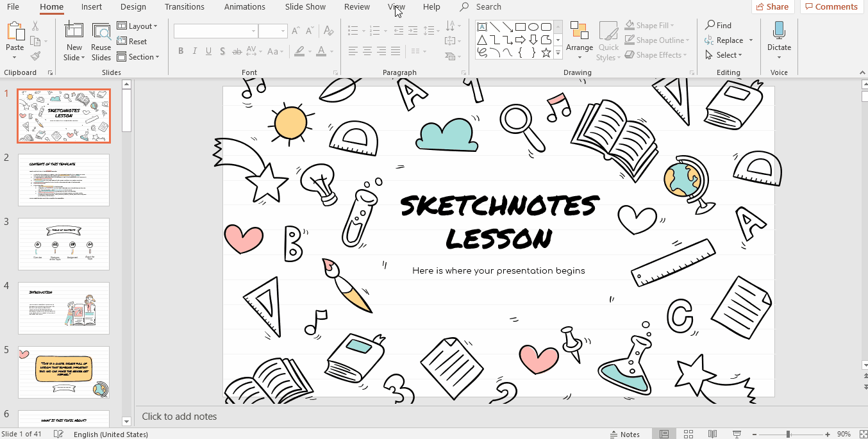Select slide 3 thumbnail in the panel
The height and width of the screenshot is (439, 868).
63,244
